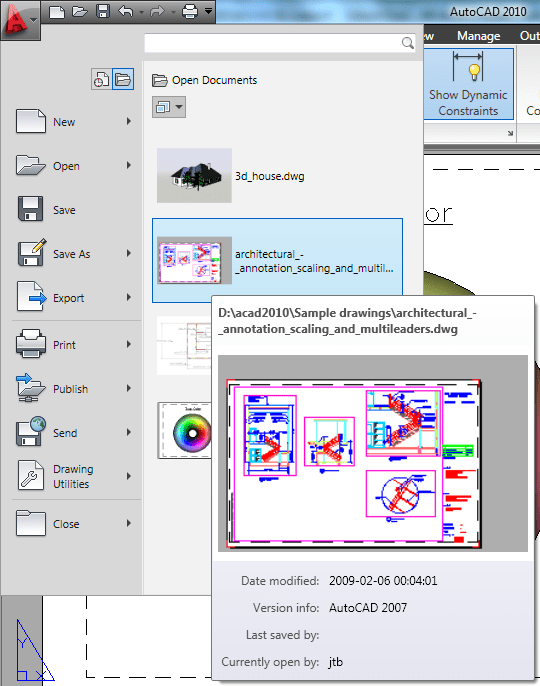This screenshot has width=540, height=686.
Task: Select the color wheel drawing thumbnail
Action: [x=184, y=431]
